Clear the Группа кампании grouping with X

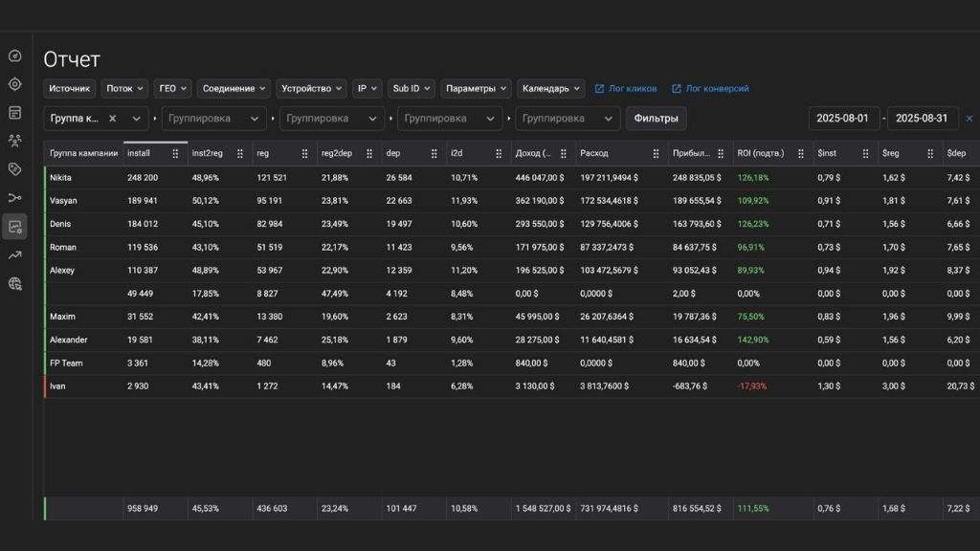point(112,119)
